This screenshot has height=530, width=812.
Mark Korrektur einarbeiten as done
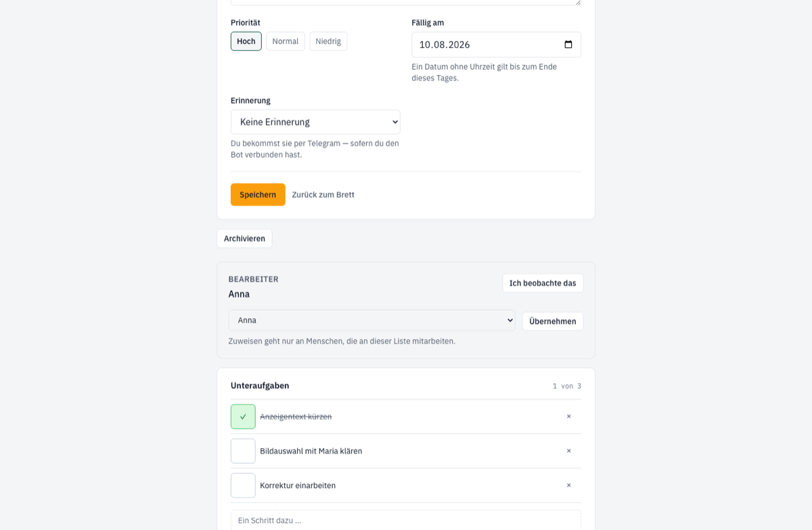[243, 485]
